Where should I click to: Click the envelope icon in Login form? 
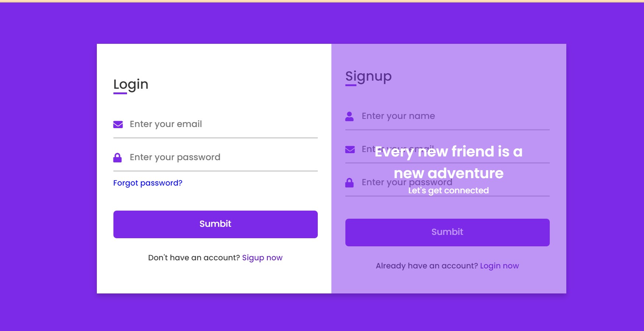(x=118, y=124)
